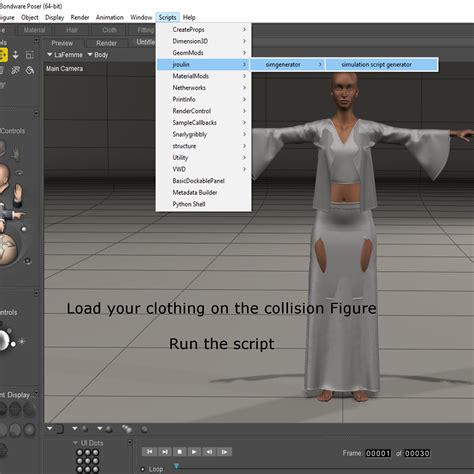Select the Translate In/Out tool
This screenshot has width=474, height=474.
(x=16, y=55)
